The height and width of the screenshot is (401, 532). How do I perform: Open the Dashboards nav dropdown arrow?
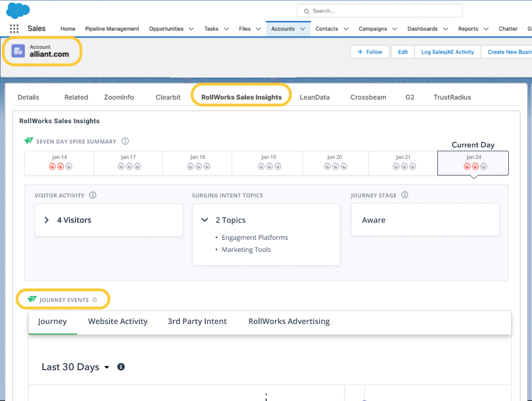point(446,29)
